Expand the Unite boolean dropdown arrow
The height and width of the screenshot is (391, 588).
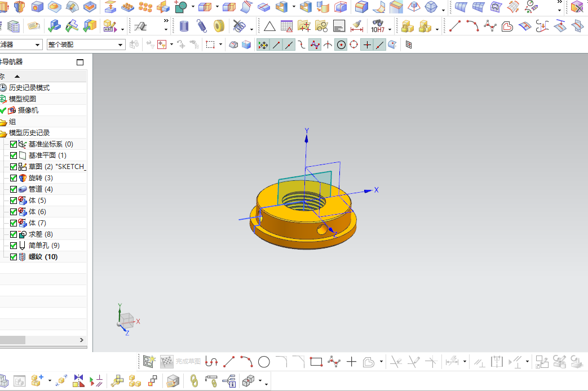(x=193, y=7)
